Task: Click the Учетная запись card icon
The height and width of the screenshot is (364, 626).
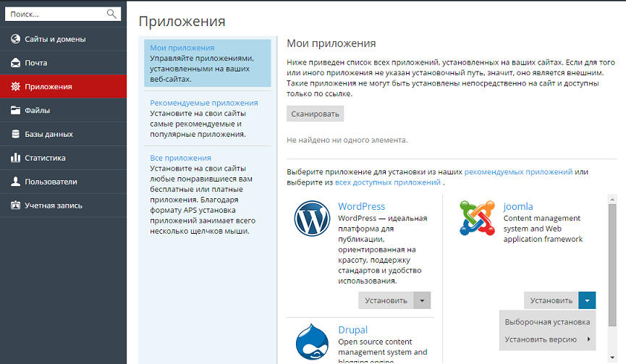Action: pos(15,206)
